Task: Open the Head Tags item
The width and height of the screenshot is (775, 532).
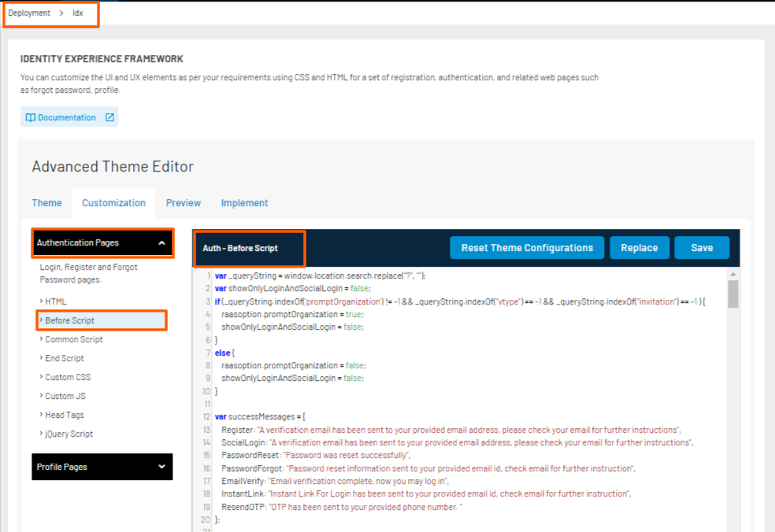Action: point(65,415)
